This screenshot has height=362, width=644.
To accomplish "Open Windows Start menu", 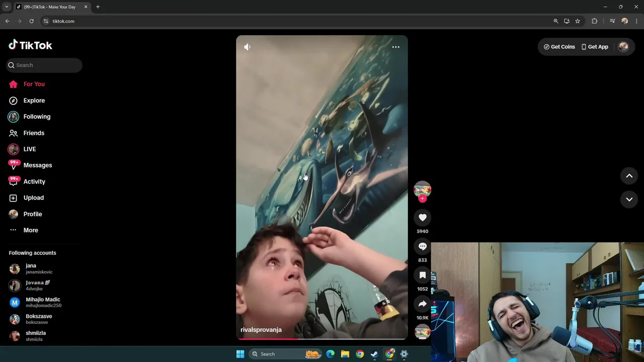I will [240, 354].
